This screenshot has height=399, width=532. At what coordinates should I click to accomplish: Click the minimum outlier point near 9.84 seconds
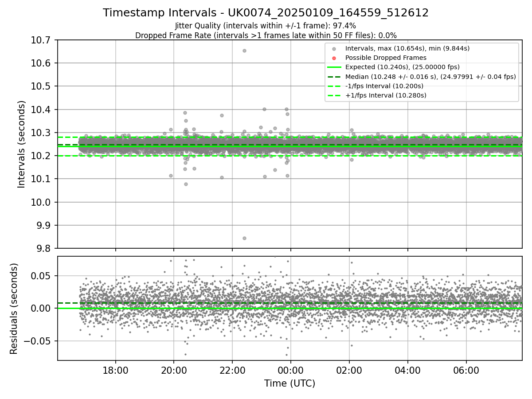point(244,238)
